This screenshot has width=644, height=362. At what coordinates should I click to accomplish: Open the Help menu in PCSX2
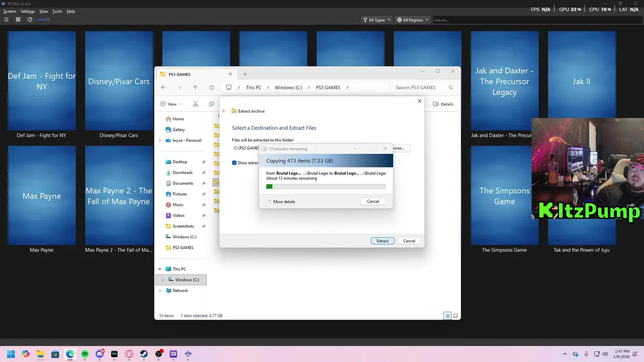(x=71, y=11)
